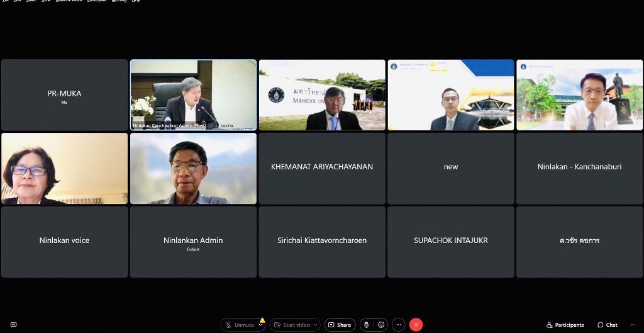The width and height of the screenshot is (644, 333).
Task: Open video options arrow beside Start video
Action: 316,325
